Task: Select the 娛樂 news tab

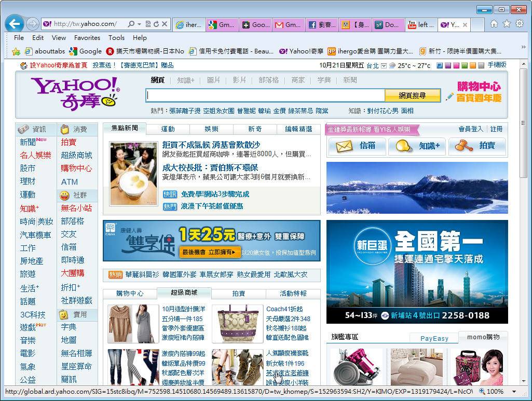Action: (x=211, y=129)
